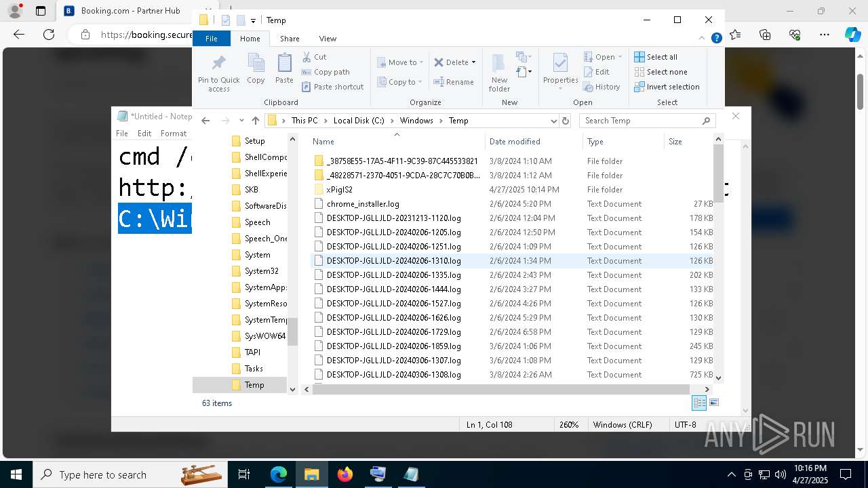Viewport: 868px width, 488px height.
Task: Click This PC breadcrumb
Action: (x=304, y=121)
